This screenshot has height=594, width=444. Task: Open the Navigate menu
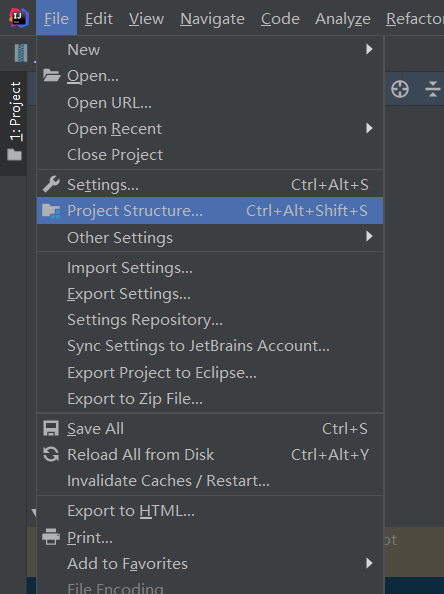212,19
